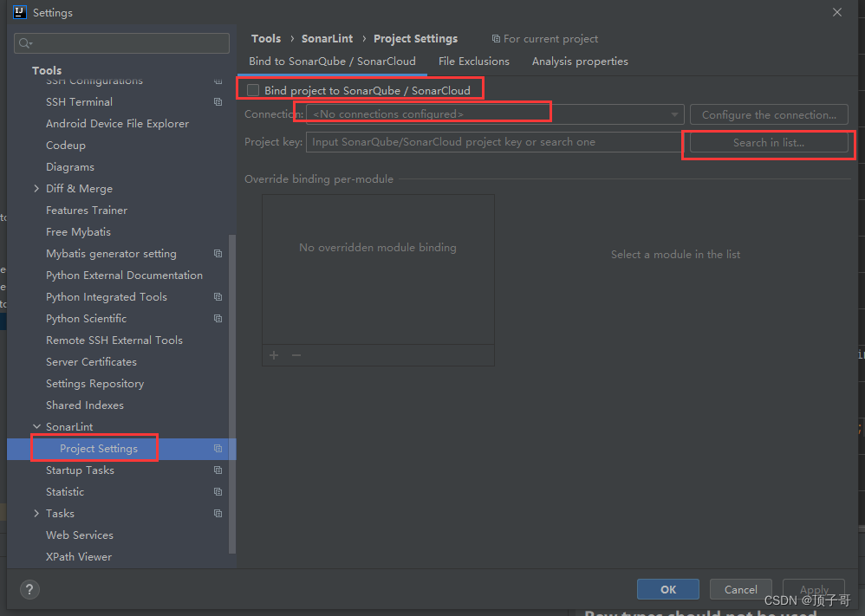Expand the Diff & Merge node

point(36,189)
